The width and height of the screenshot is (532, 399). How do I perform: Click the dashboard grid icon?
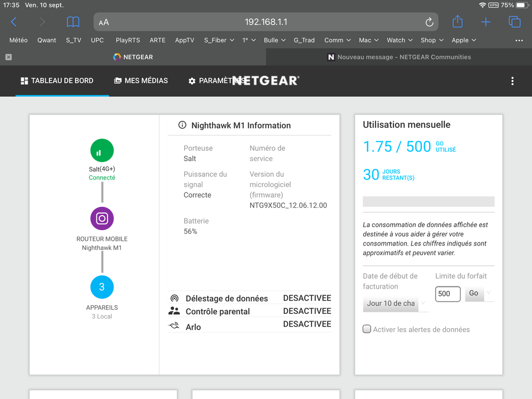(24, 81)
